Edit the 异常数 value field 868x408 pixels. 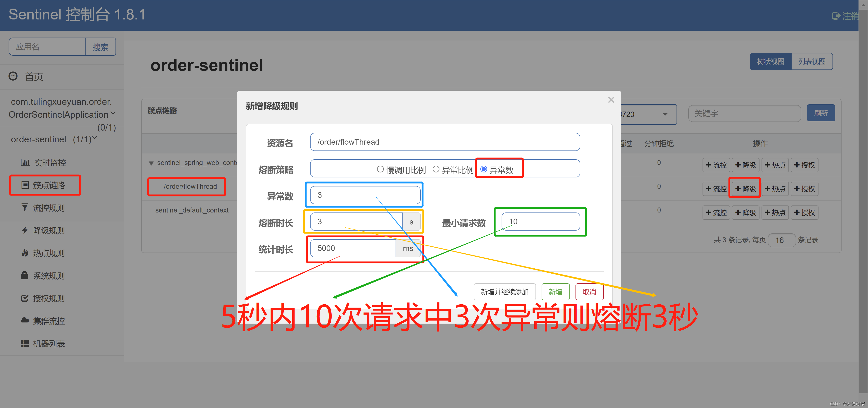tap(365, 195)
